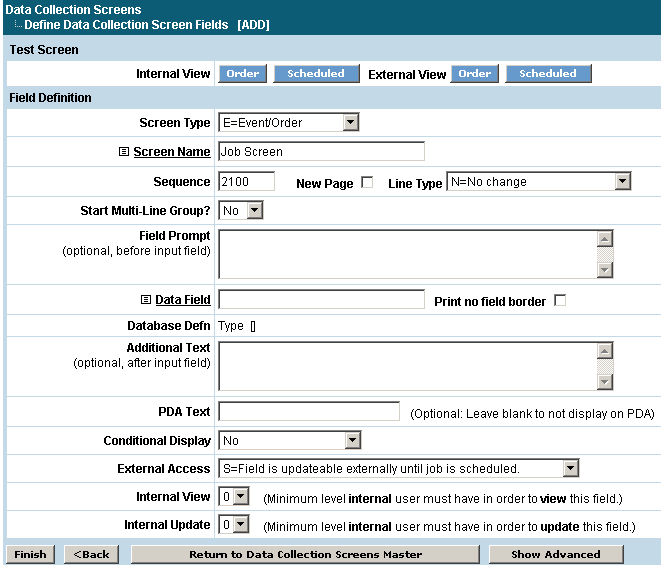This screenshot has height=565, width=661.
Task: Click the Show Advanced button
Action: click(x=556, y=554)
